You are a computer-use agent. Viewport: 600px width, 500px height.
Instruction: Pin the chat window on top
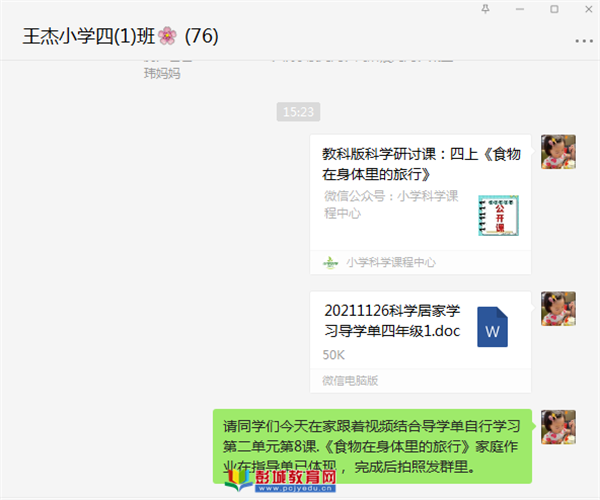coord(485,9)
